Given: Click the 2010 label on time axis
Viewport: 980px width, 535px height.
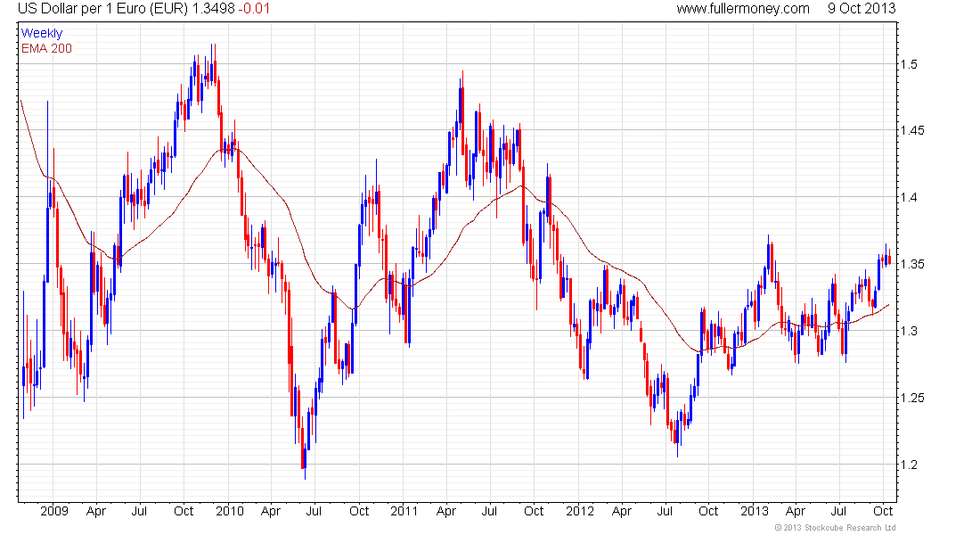Looking at the screenshot, I should coord(229,511).
